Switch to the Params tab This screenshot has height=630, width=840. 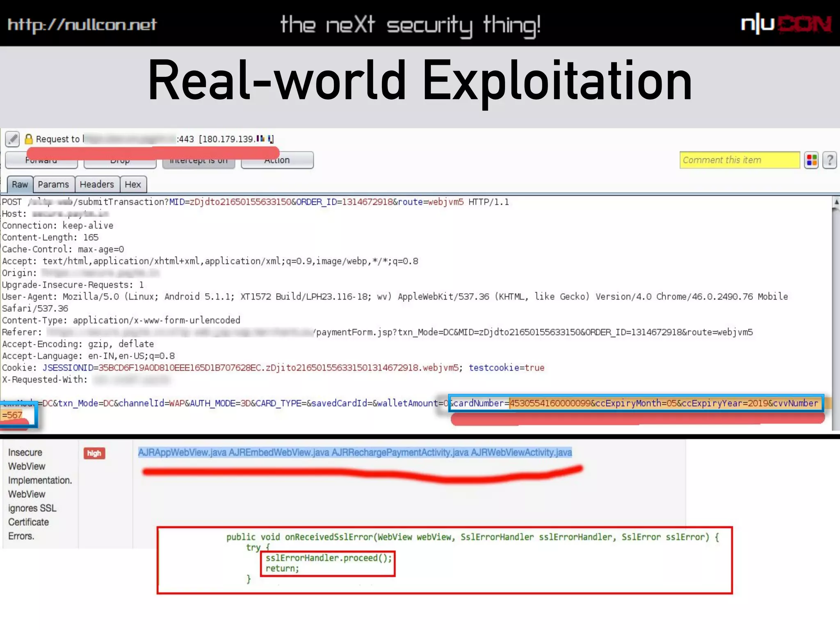click(x=53, y=185)
